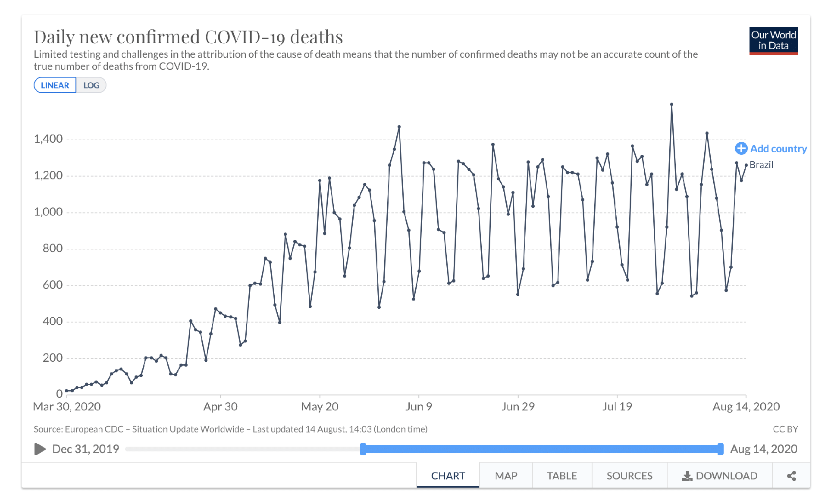Switch to the TABLE tab
828x504 pixels.
(561, 476)
